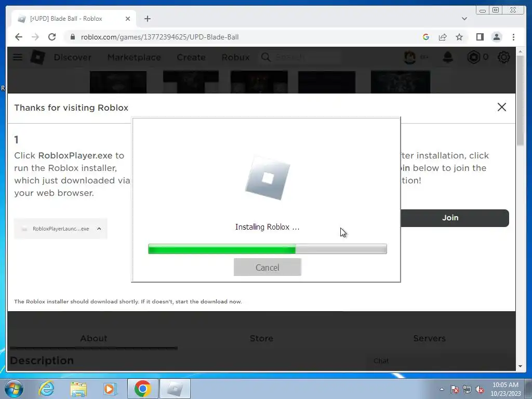
Task: Open the muted volume tray icon
Action: (480, 389)
